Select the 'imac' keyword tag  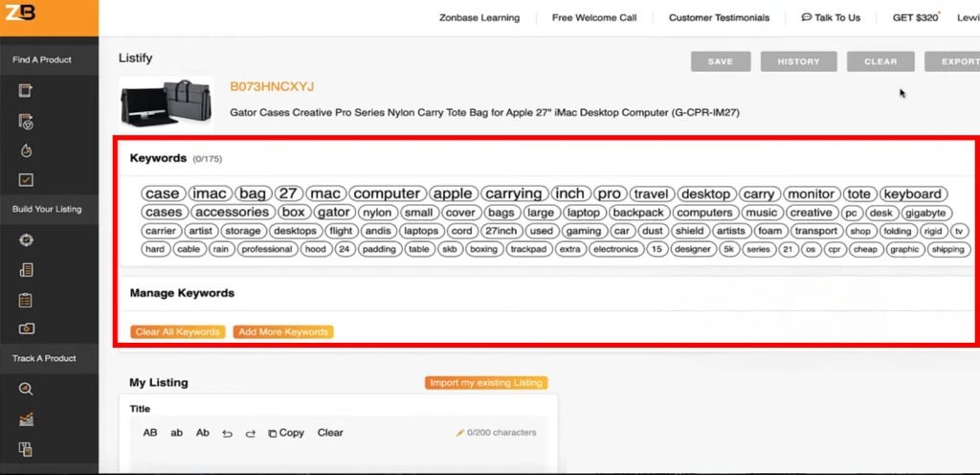(x=209, y=193)
